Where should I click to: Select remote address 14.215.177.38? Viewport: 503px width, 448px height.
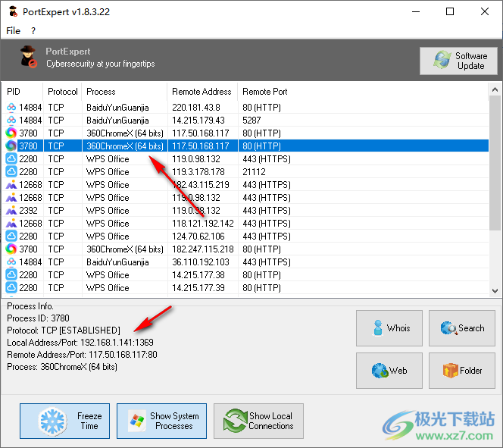point(198,274)
